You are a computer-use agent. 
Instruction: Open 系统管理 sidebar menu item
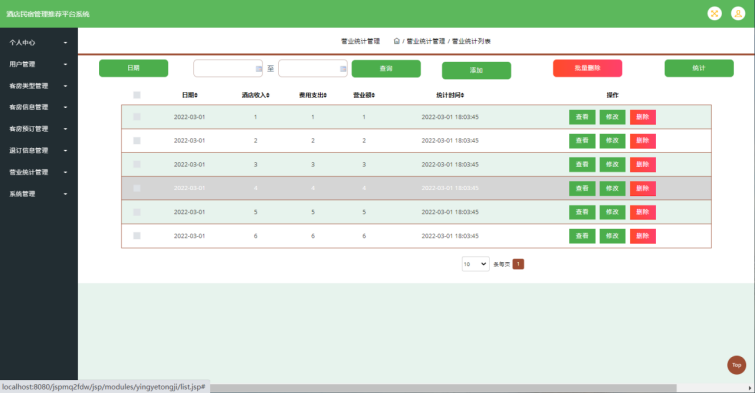tap(38, 194)
